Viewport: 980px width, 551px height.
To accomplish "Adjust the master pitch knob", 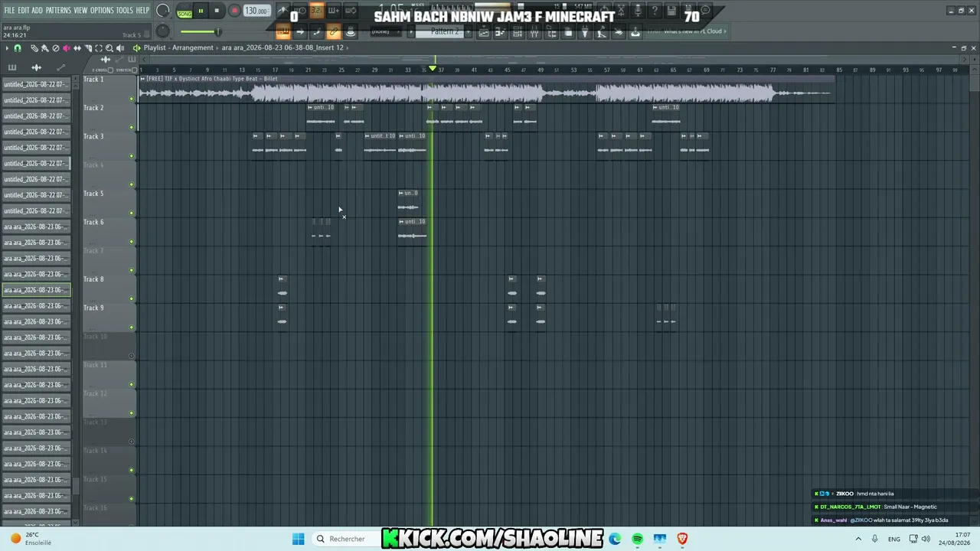I will coord(163,31).
